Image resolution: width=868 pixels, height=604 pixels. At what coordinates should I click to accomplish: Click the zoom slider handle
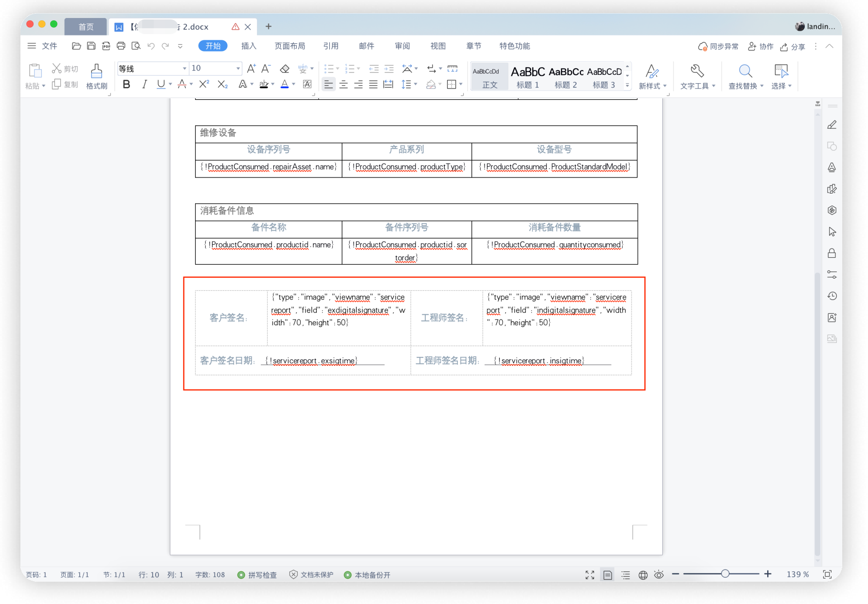pos(725,574)
